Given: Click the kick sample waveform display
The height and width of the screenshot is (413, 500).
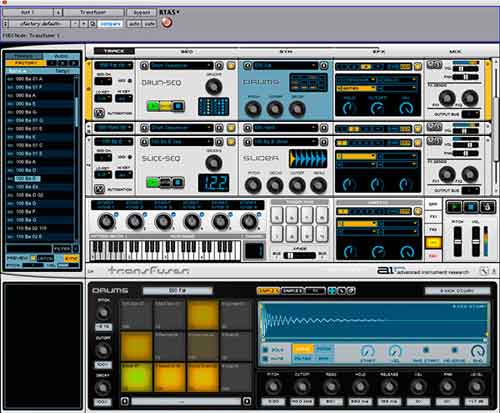Looking at the screenshot, I should pos(373,321).
